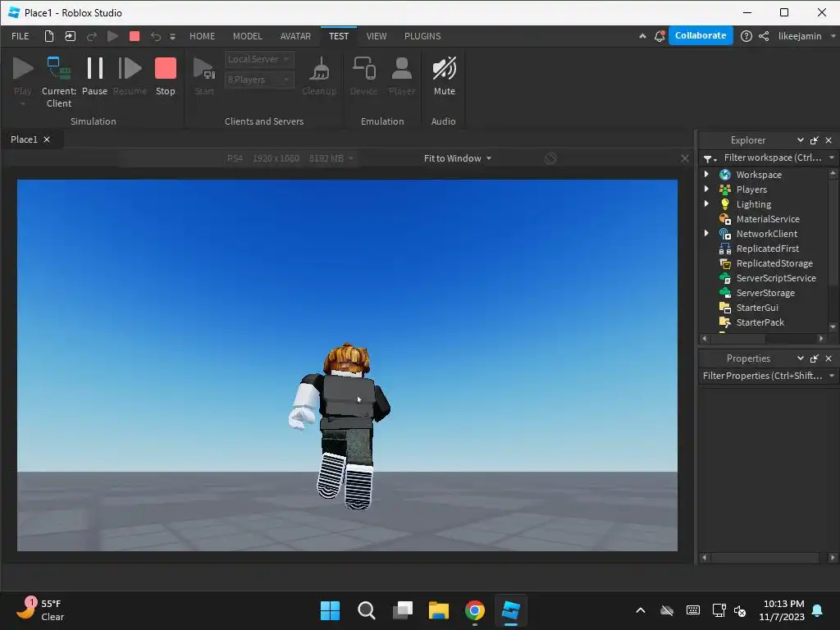Select StarterPack in Explorer
Image resolution: width=840 pixels, height=630 pixels.
tap(760, 322)
